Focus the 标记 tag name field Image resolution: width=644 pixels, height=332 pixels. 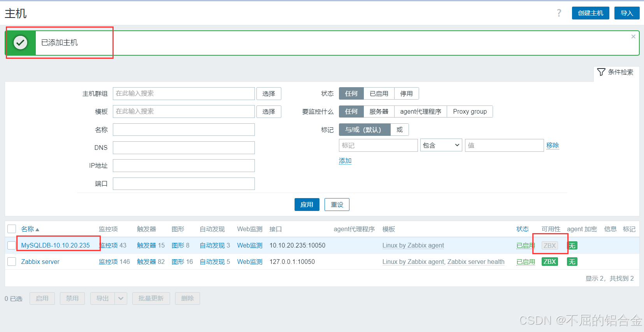[x=378, y=145]
